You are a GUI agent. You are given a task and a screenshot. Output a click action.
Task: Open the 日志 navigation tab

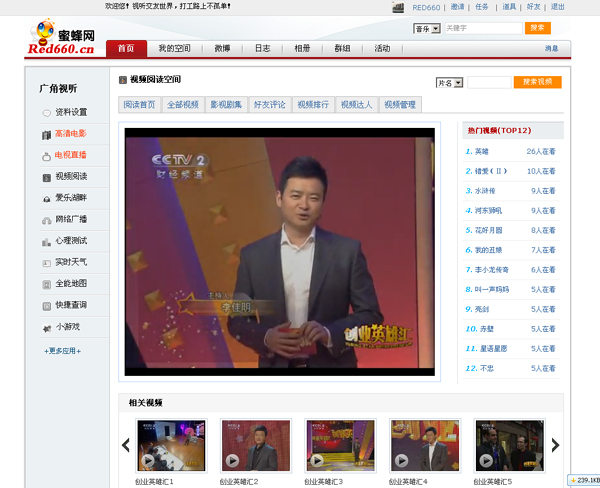[x=262, y=49]
